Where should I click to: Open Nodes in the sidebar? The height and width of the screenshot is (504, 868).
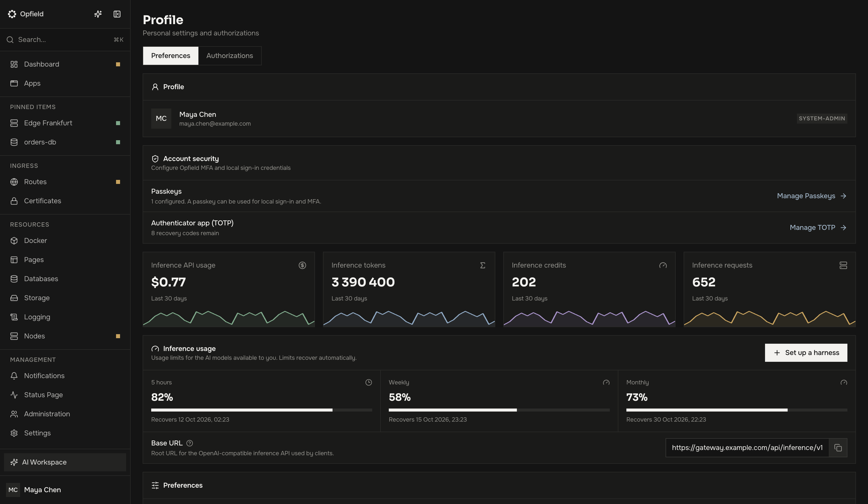pyautogui.click(x=65, y=336)
